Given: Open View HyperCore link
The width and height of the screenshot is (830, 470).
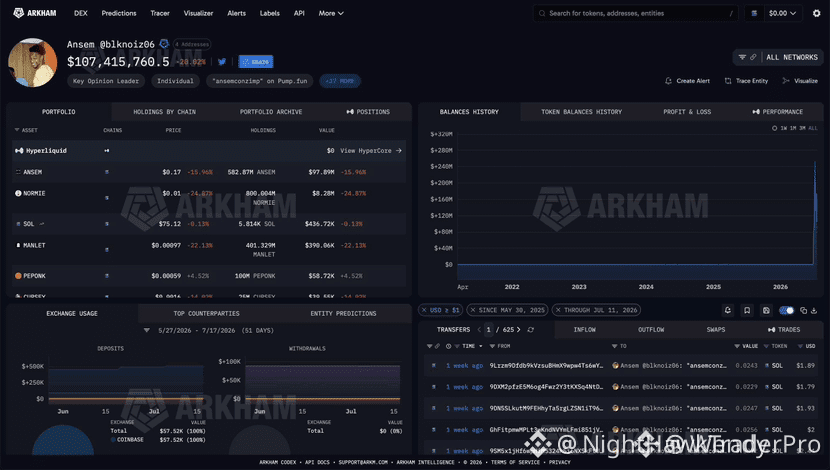Looking at the screenshot, I should [371, 151].
